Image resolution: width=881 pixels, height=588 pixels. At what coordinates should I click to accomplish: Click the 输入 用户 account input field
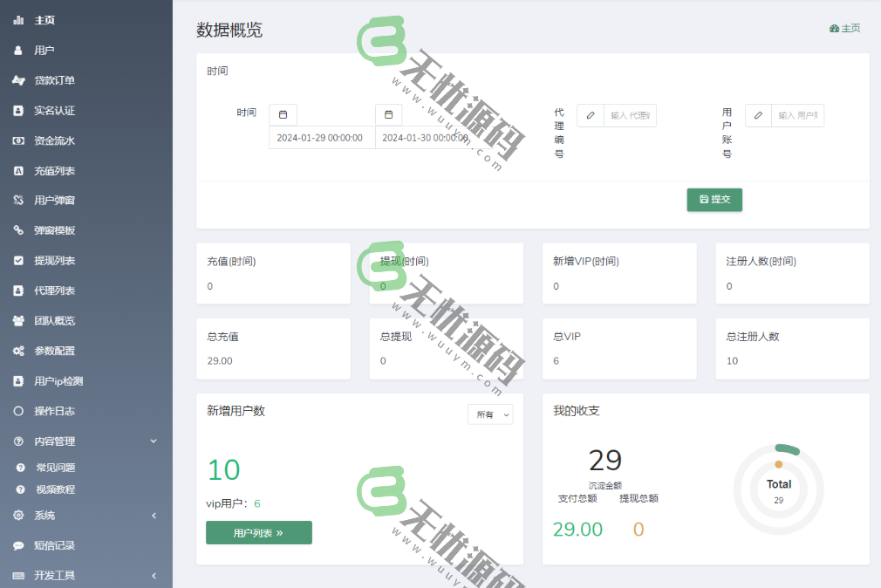tap(797, 115)
